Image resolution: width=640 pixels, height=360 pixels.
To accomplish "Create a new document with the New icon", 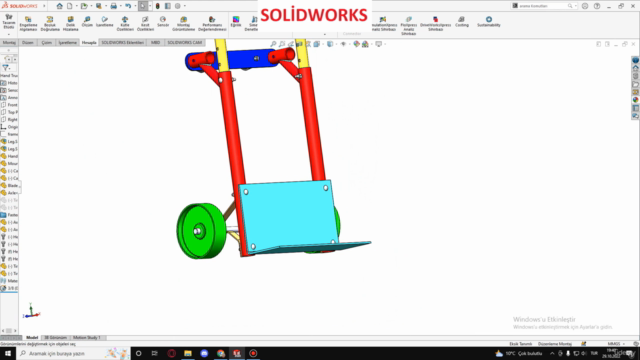I will click(70, 6).
